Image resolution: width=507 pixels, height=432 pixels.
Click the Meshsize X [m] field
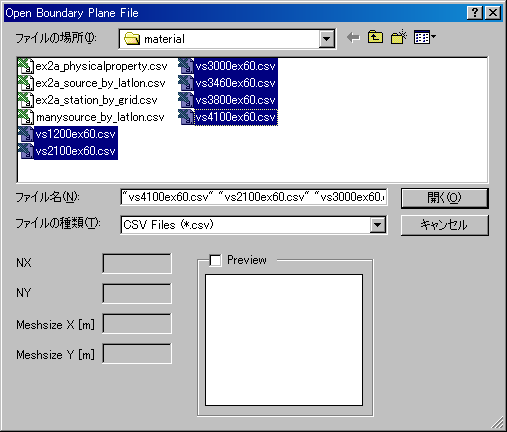137,324
